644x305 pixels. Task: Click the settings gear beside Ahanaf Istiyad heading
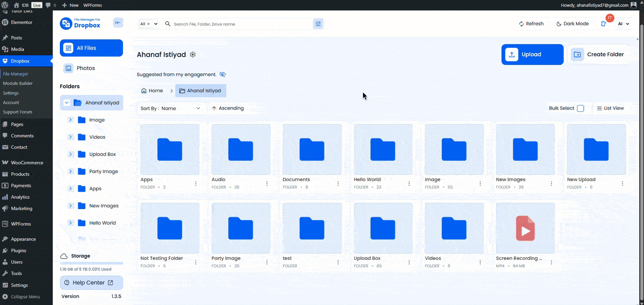(x=193, y=54)
